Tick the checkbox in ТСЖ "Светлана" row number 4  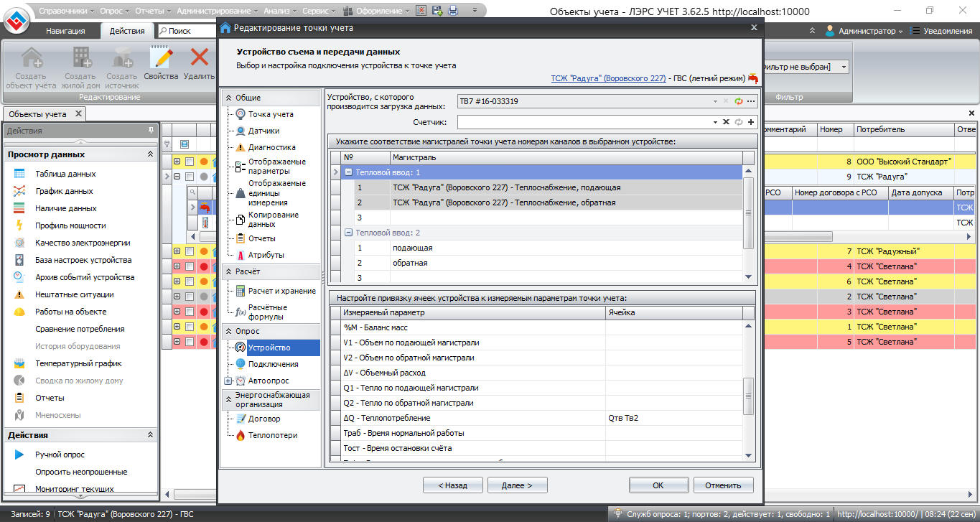(x=190, y=266)
